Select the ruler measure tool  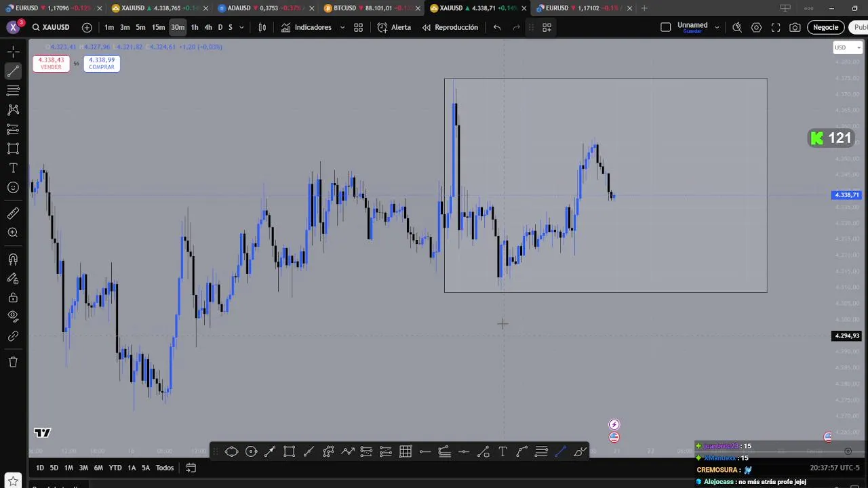[x=13, y=213]
